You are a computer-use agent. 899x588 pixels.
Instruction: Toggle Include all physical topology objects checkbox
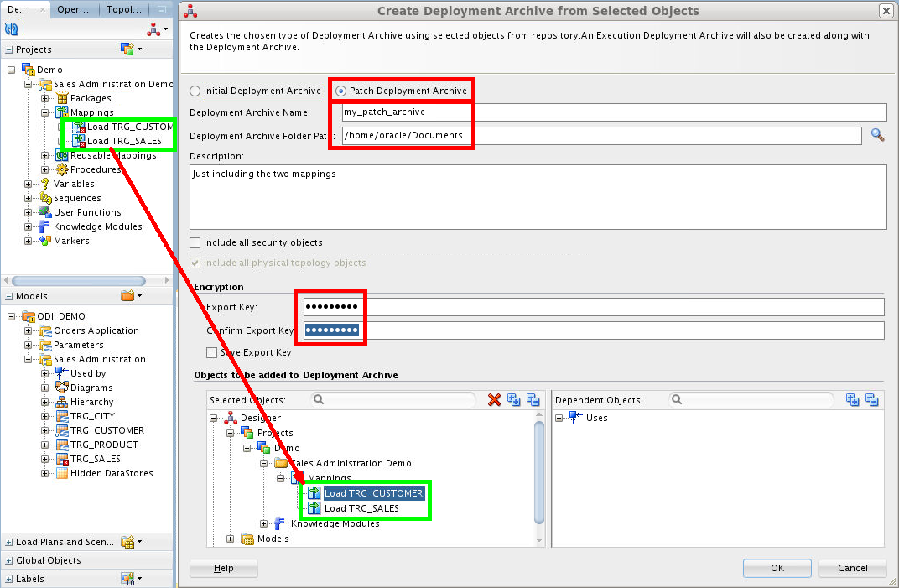point(195,263)
